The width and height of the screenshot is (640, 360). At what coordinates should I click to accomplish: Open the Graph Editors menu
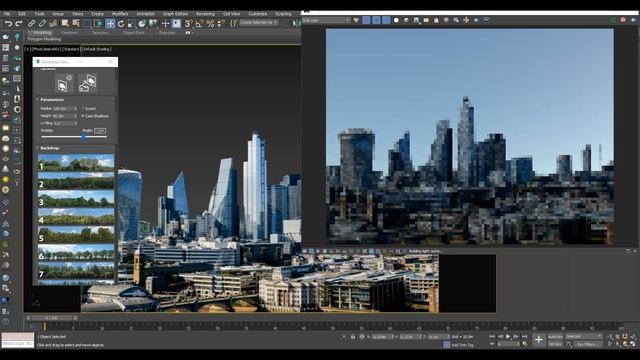coord(176,14)
